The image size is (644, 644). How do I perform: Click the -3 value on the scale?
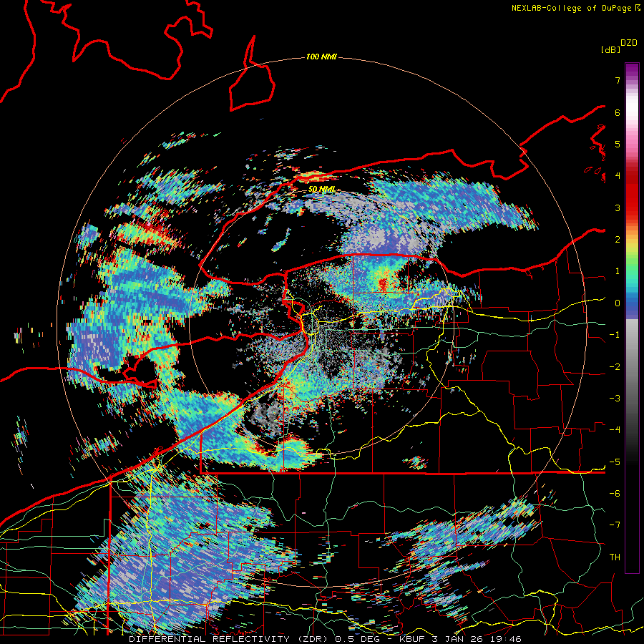point(615,399)
